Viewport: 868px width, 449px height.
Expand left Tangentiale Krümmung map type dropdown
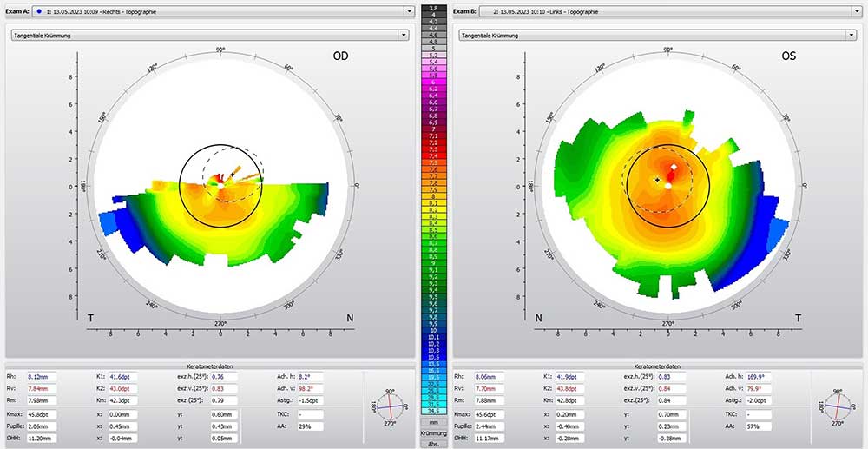click(402, 35)
